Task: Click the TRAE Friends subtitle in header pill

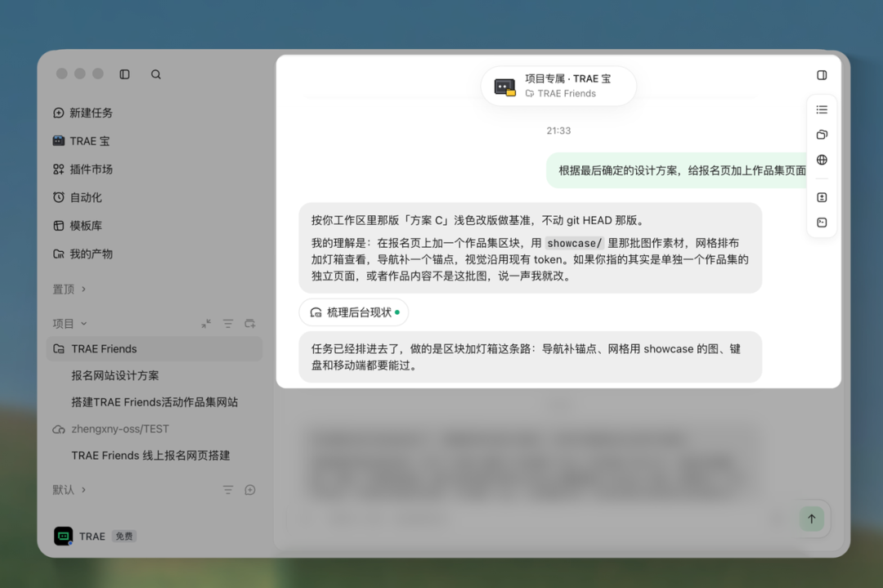Action: coord(567,93)
